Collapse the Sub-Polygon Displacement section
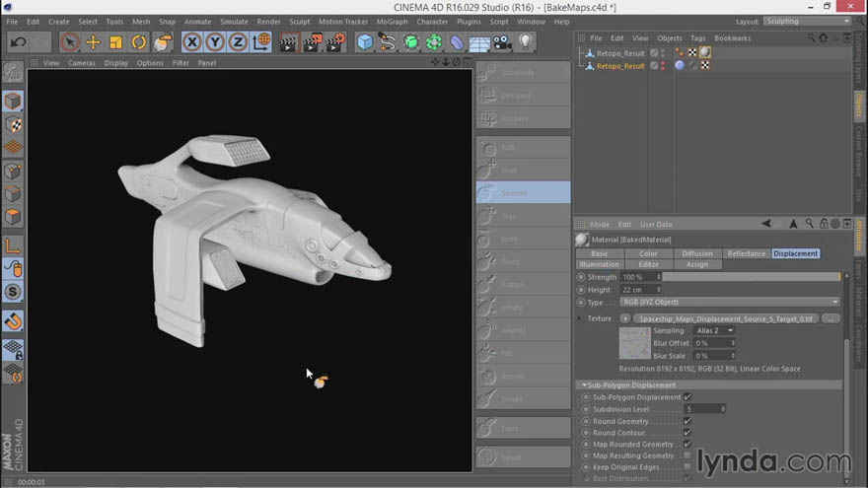 pyautogui.click(x=584, y=385)
